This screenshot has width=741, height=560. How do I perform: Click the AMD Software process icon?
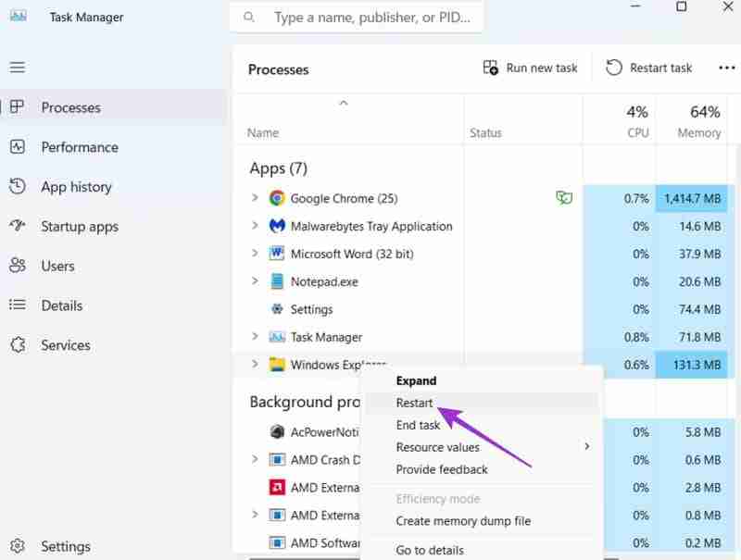pyautogui.click(x=277, y=542)
